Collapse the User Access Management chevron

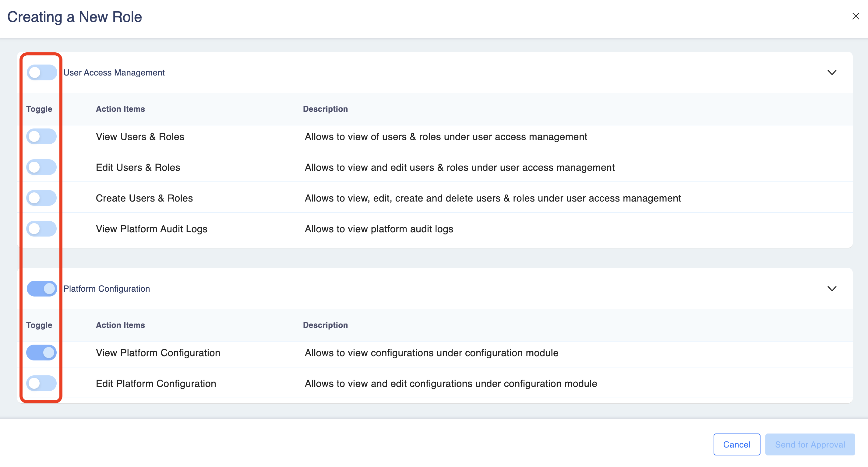(x=832, y=72)
